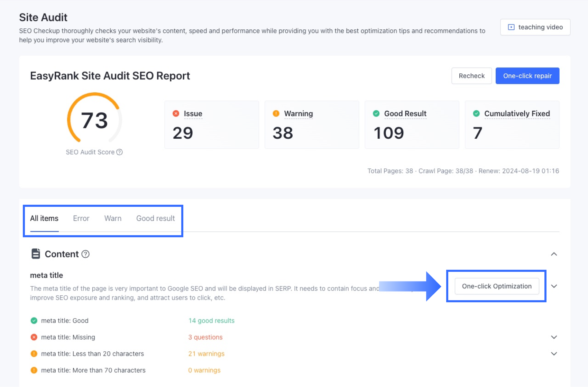Switch to the Error tab

[x=81, y=219]
